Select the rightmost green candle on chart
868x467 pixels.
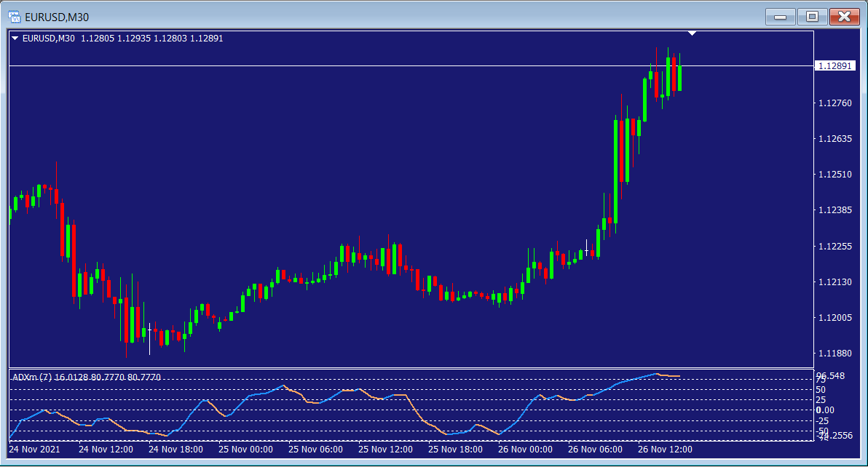click(x=679, y=79)
